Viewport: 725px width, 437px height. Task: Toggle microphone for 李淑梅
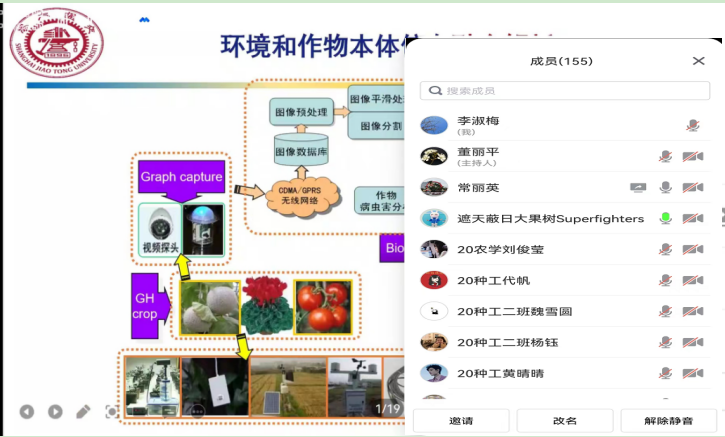click(692, 126)
